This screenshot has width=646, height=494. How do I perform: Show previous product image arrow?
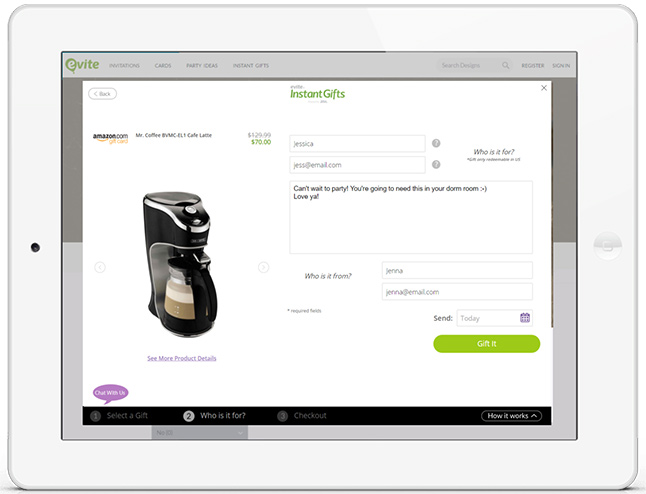[x=100, y=267]
